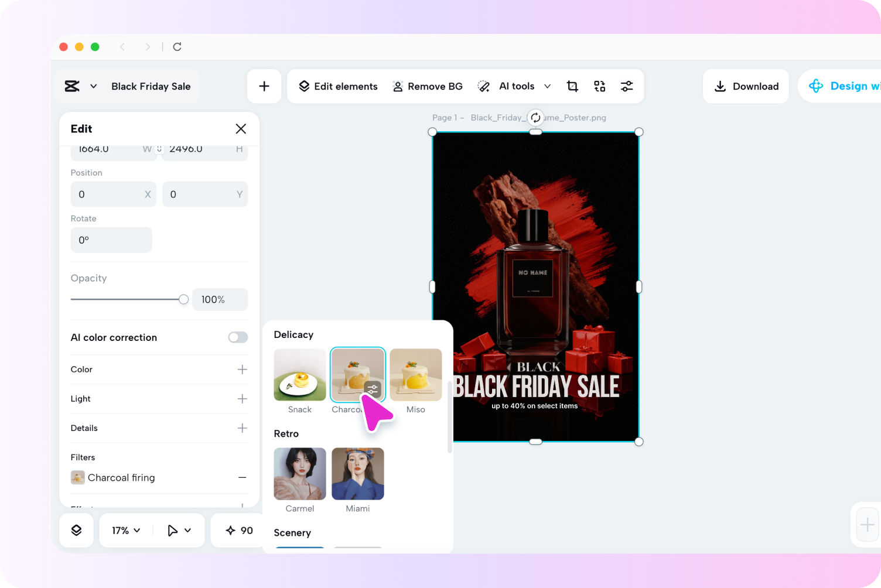881x588 pixels.
Task: Select the Miso filter thumbnail
Action: (x=416, y=375)
